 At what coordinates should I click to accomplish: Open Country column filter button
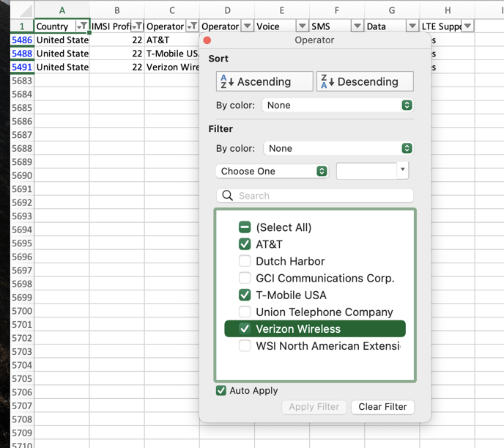82,26
